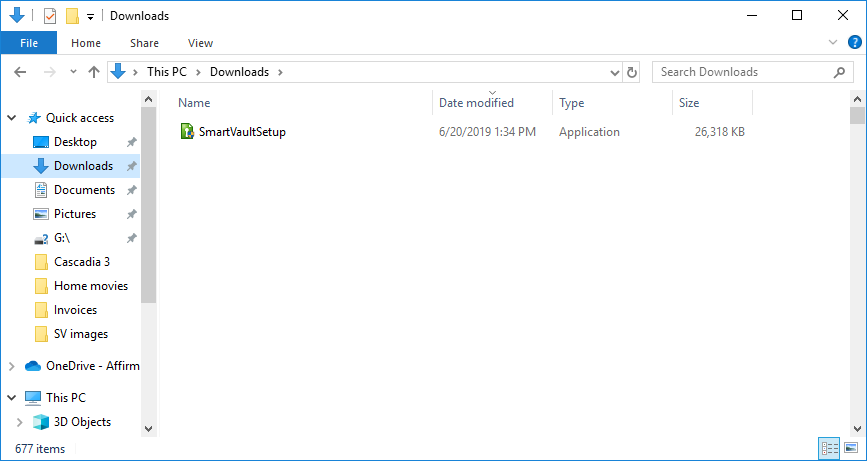Click the SmartVaultSetup application icon
Image resolution: width=867 pixels, height=461 pixels.
coord(187,132)
